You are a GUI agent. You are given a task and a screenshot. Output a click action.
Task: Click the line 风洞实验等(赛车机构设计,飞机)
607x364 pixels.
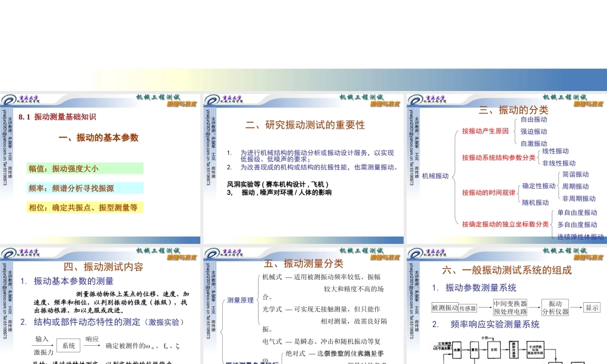pos(277,184)
